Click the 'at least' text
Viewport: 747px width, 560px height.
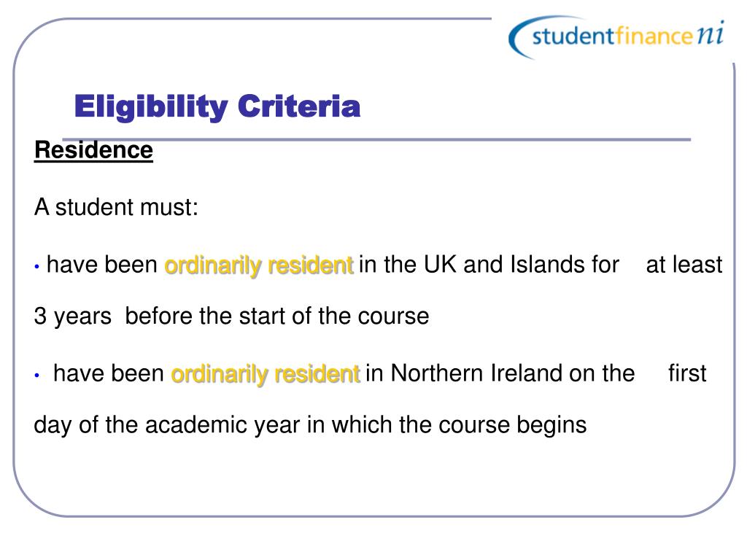click(684, 265)
